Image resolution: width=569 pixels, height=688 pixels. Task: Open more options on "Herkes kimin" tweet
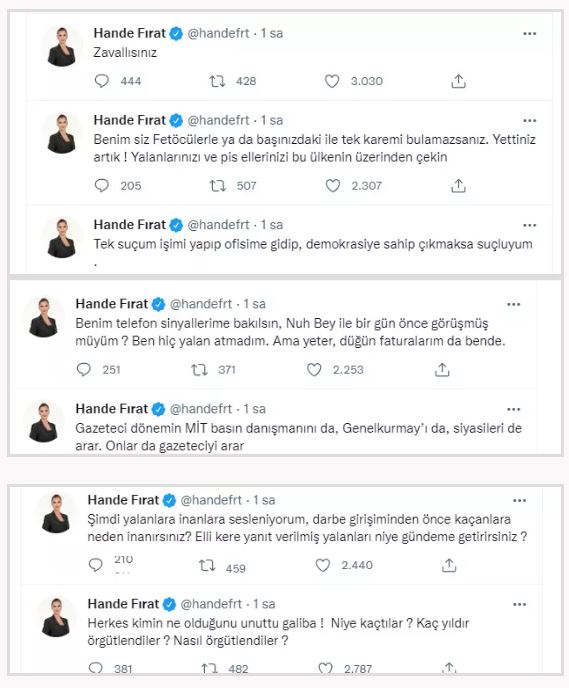pos(519,605)
